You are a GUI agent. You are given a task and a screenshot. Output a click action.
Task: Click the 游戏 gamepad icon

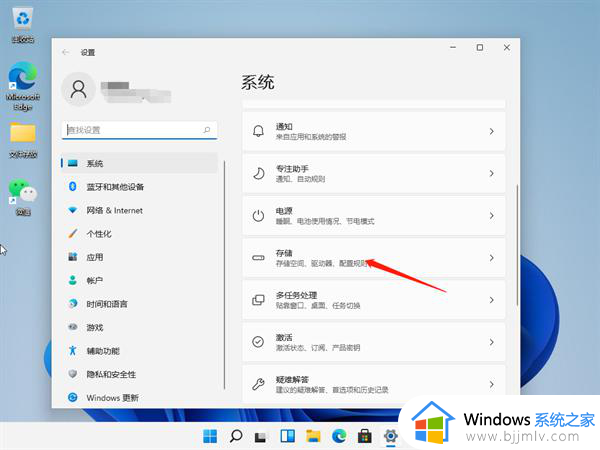click(72, 327)
